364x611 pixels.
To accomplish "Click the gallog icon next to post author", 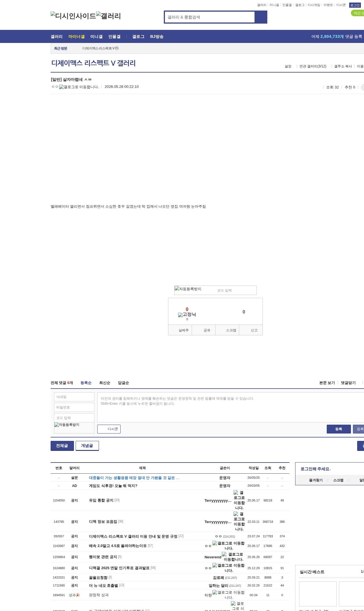I will point(79,87).
